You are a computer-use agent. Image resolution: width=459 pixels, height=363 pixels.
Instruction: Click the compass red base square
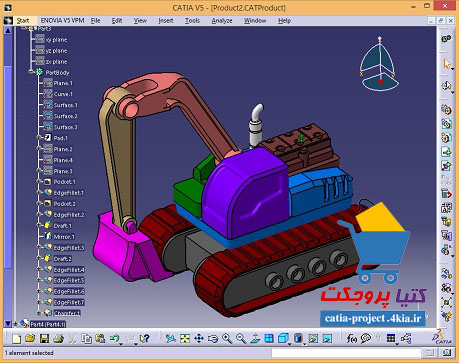tap(380, 81)
